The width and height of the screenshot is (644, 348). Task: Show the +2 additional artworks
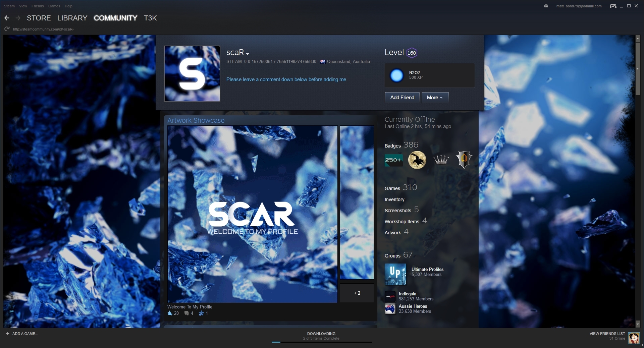pos(357,293)
